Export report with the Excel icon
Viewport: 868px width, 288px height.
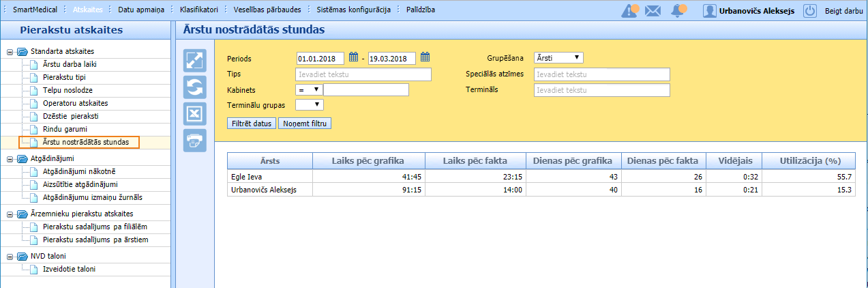point(195,114)
